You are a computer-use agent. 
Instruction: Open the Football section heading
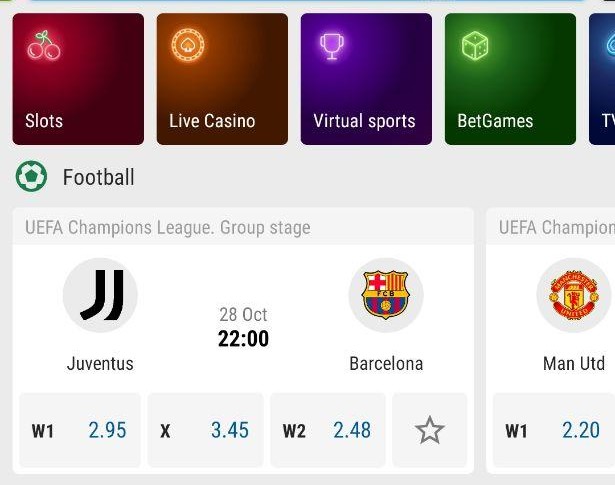pos(99,177)
